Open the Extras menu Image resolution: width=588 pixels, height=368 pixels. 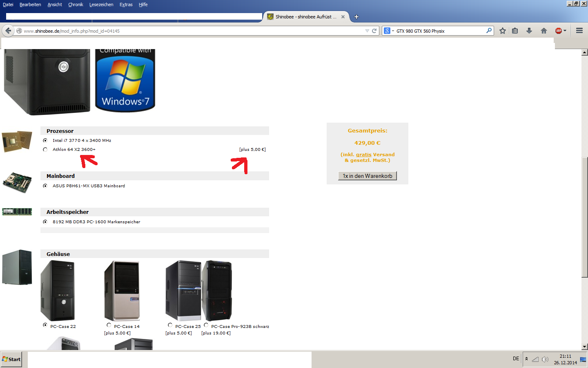click(x=126, y=4)
